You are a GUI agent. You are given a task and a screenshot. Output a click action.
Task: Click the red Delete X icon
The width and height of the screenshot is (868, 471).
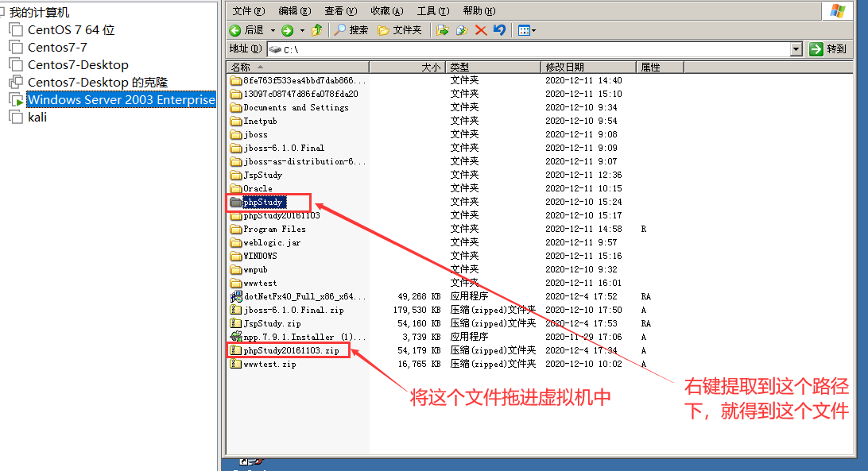[x=480, y=30]
